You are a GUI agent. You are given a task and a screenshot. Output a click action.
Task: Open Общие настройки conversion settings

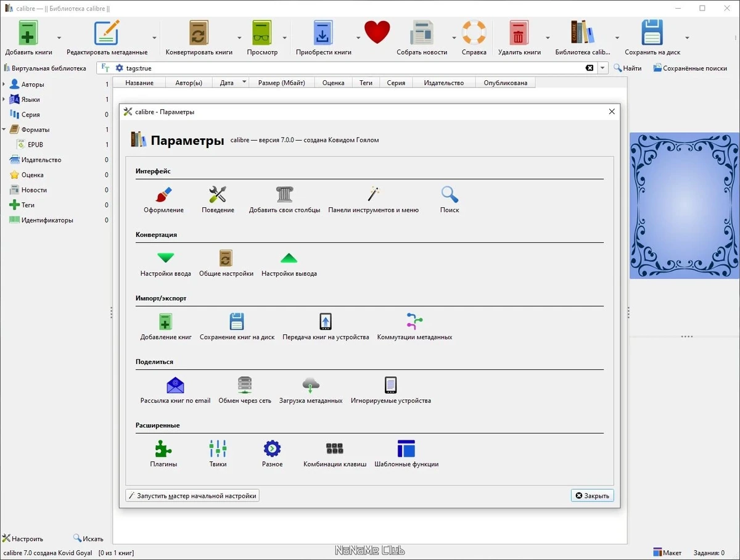[x=226, y=263]
